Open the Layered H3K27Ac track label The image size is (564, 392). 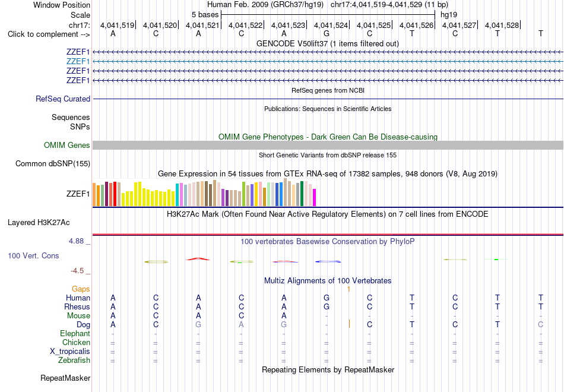(x=39, y=223)
